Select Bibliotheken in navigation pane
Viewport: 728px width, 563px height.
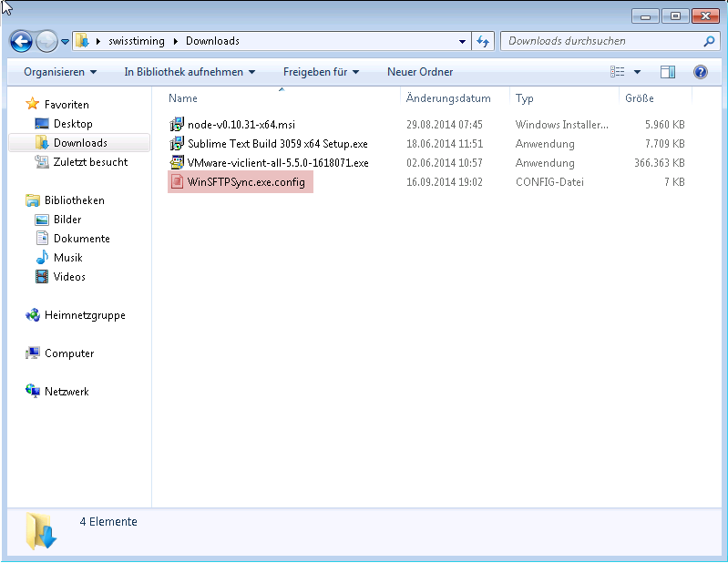pyautogui.click(x=75, y=200)
